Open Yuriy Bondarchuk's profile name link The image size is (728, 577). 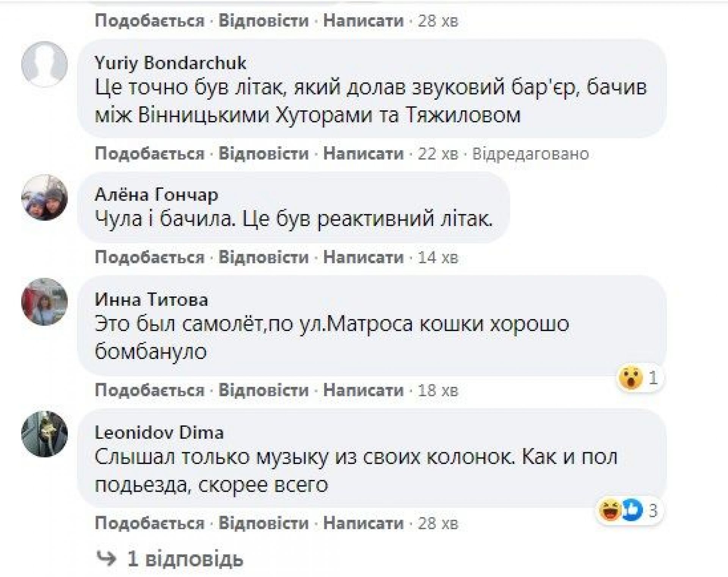(170, 63)
